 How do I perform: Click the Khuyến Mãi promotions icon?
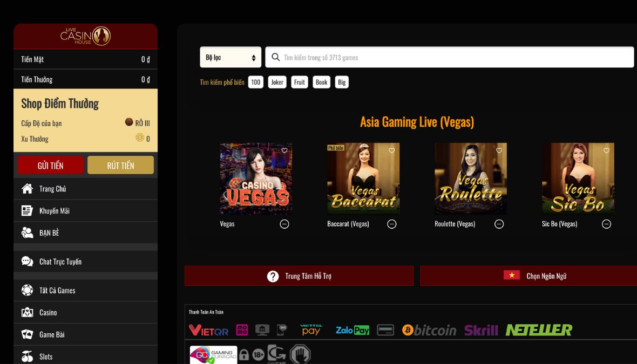tap(26, 210)
